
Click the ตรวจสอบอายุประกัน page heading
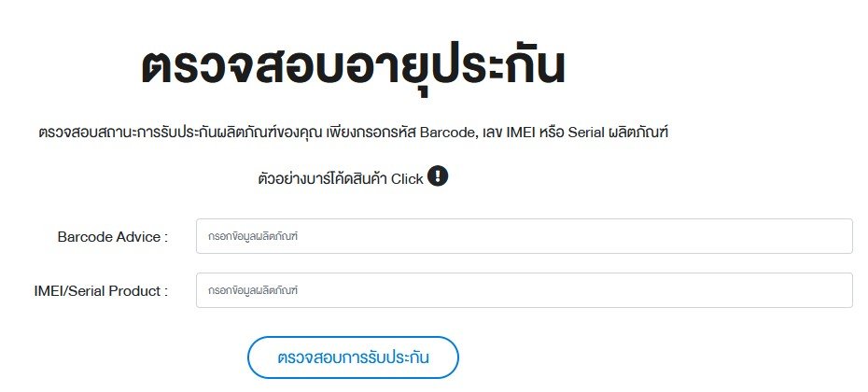(x=354, y=69)
